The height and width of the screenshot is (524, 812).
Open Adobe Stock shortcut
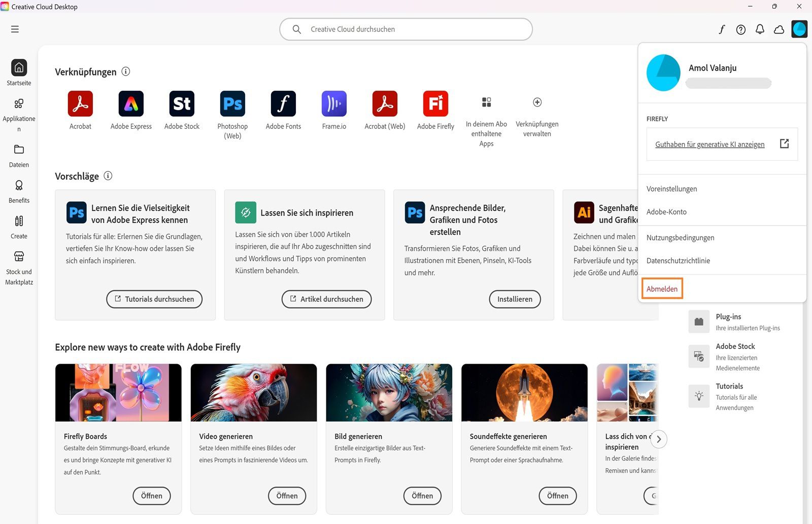(182, 103)
